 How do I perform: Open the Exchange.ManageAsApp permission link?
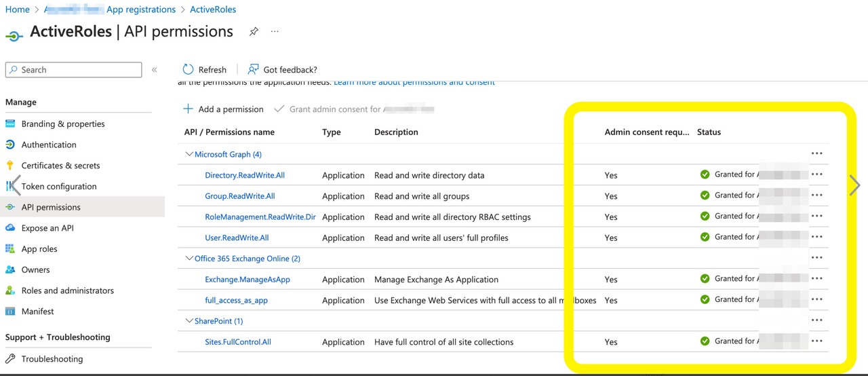[x=248, y=280]
